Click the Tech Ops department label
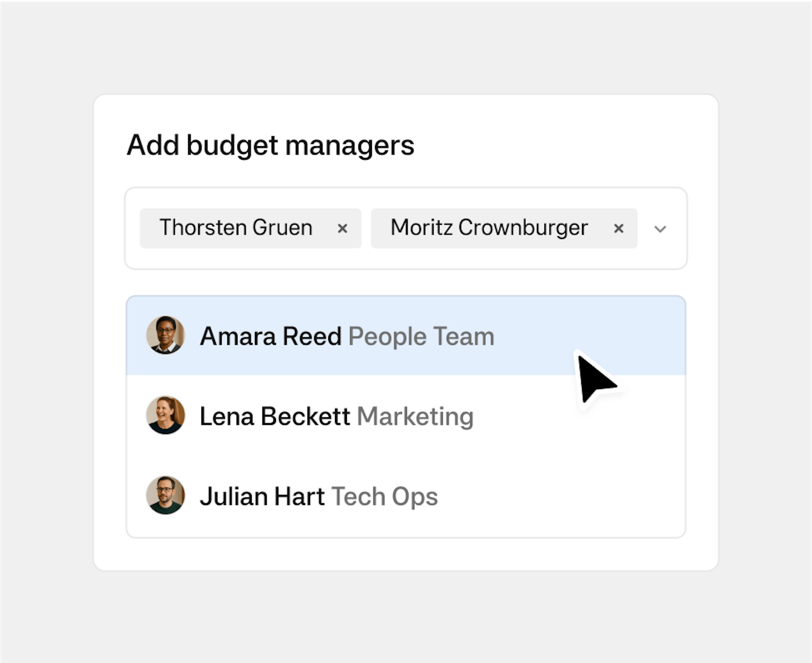Viewport: 812px width, 663px height. 385,497
